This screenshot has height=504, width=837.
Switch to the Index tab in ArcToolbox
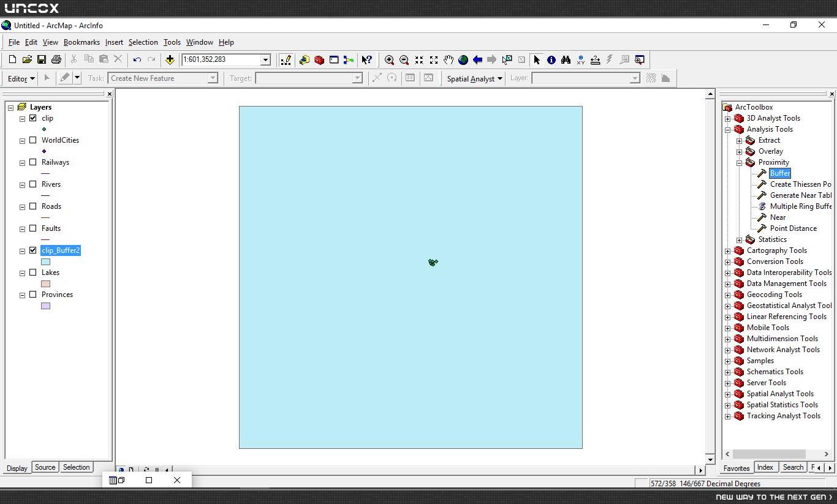(765, 467)
